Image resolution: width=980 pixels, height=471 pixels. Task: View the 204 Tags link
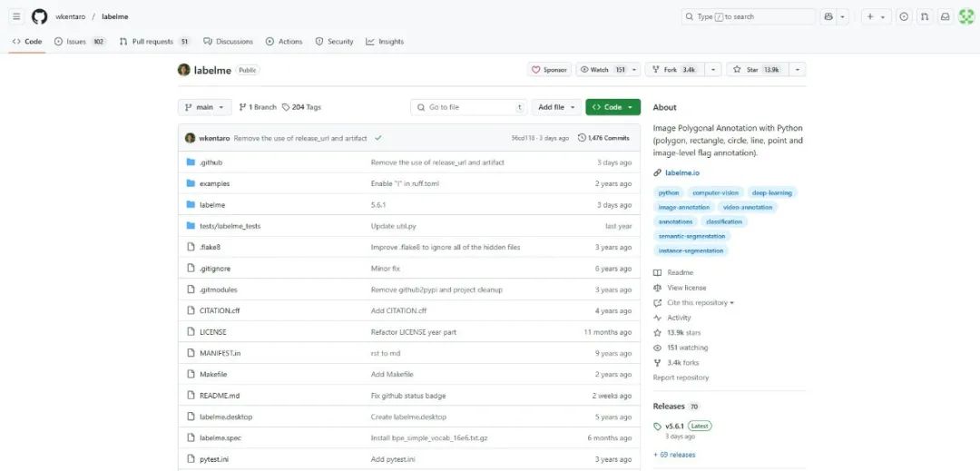(301, 107)
